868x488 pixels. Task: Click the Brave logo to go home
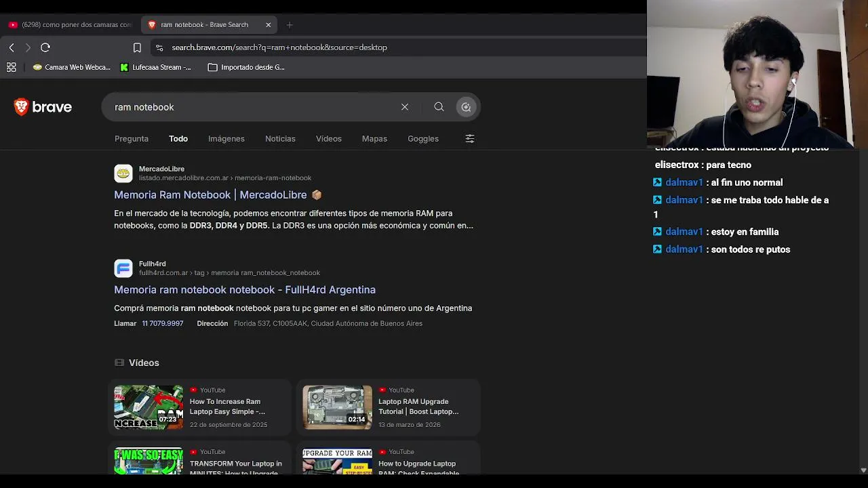[43, 107]
